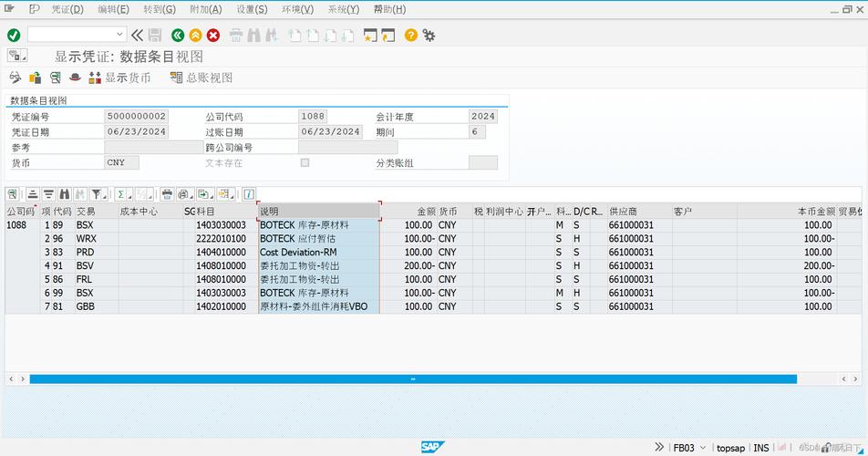868x456 pixels.
Task: Click the Find binoculars icon in standard toolbar
Action: pos(254,36)
